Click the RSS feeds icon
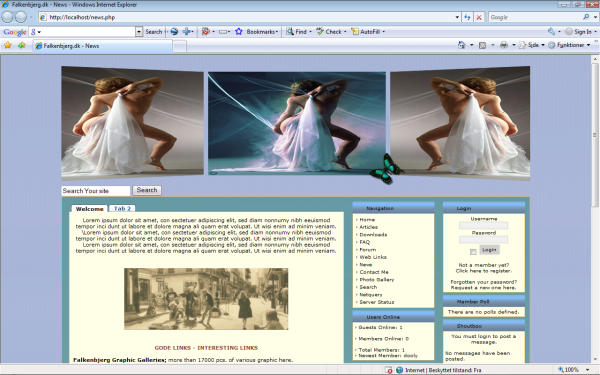Image resolution: width=600 pixels, height=375 pixels. (483, 45)
